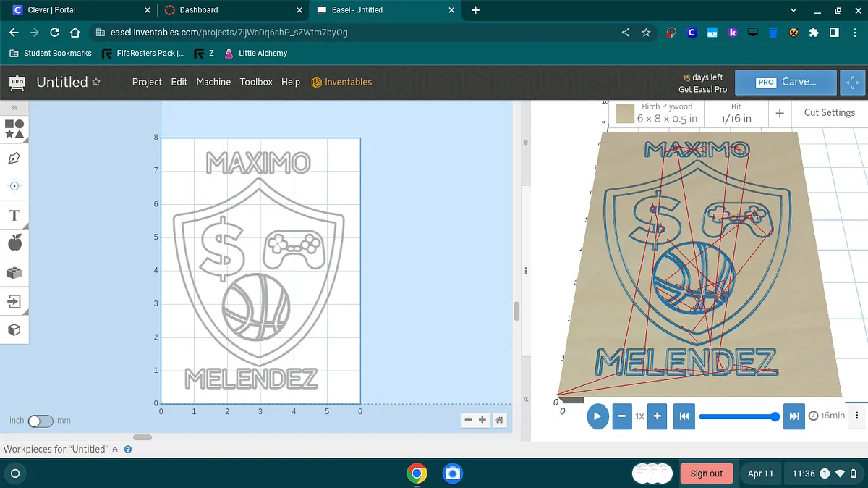Collapse the left tool sidebar chevron
This screenshot has width=868, height=488.
(14, 108)
